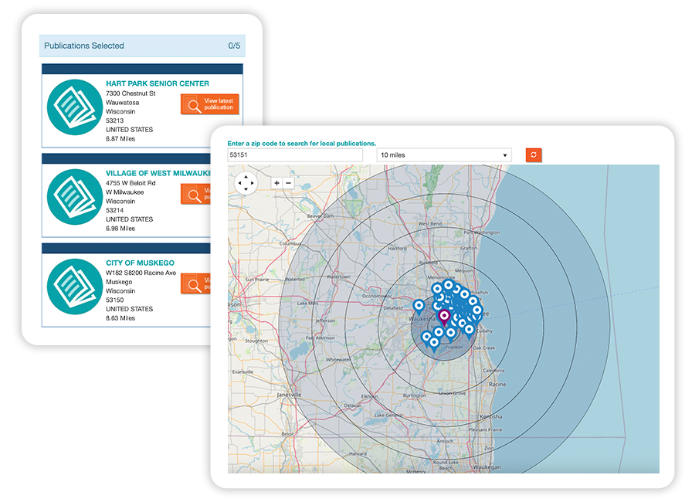
Task: Click the distance '8.63 Miles'
Action: (120, 318)
